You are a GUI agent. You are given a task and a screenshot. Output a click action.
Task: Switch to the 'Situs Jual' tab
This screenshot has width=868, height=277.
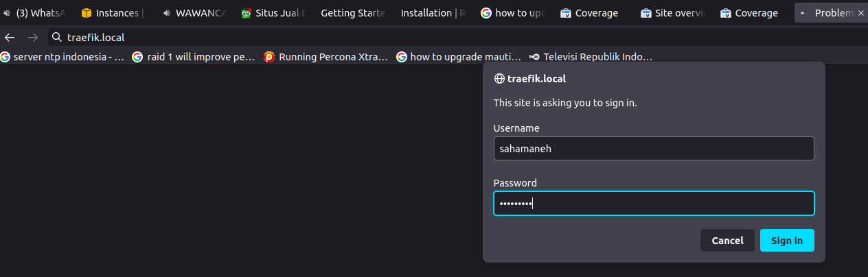tap(273, 13)
